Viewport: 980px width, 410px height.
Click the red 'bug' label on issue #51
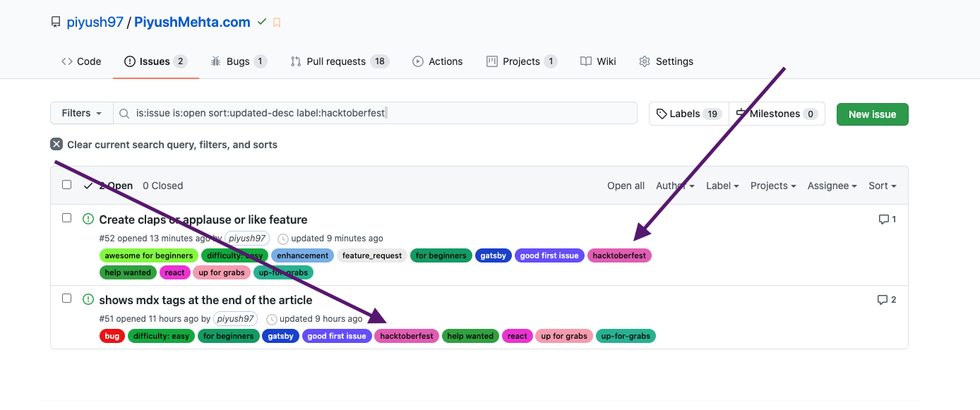tap(112, 336)
